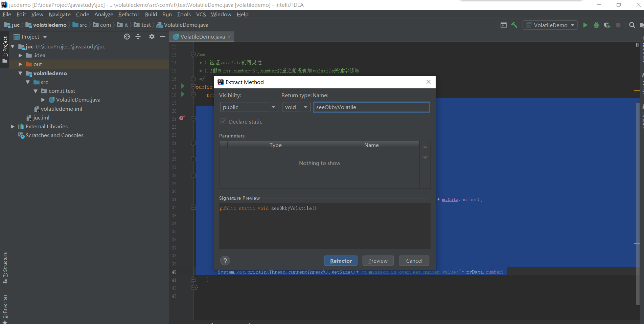Click the volatiledemo breadcrumb in navigation bar
Viewport: 644px width, 324px height.
[x=46, y=25]
